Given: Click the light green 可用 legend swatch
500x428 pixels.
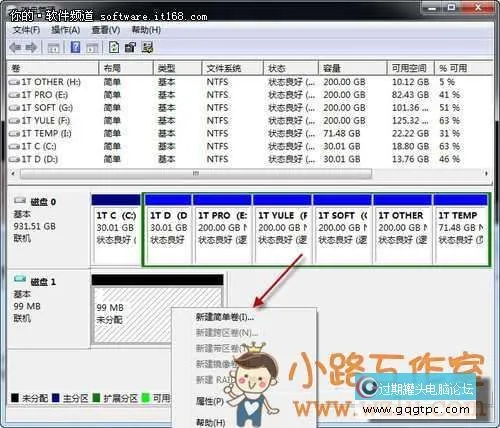Looking at the screenshot, I should click(145, 398).
